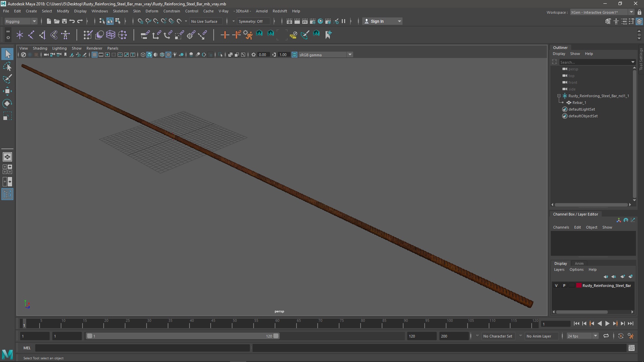Switch to single-pane layout in Quick Layout
This screenshot has height=362, width=644.
tap(7, 157)
